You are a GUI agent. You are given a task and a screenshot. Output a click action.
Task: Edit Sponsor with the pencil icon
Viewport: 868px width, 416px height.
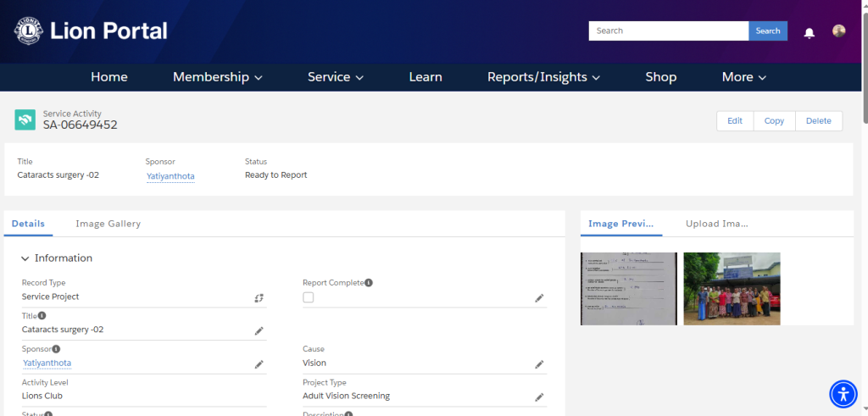259,364
